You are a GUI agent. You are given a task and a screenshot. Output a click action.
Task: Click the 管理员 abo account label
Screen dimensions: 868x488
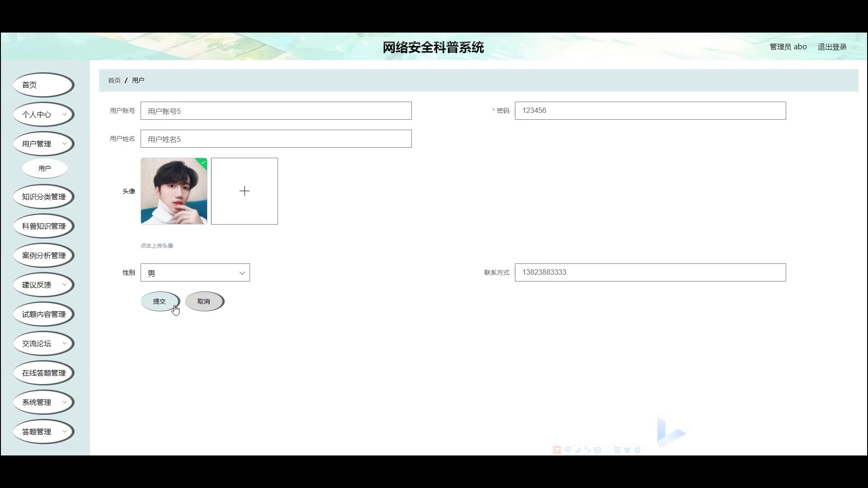788,47
